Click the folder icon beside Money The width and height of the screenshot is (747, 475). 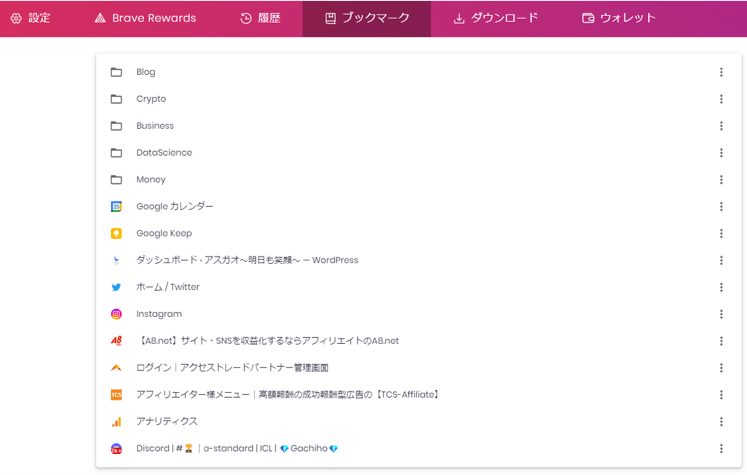[x=116, y=180]
